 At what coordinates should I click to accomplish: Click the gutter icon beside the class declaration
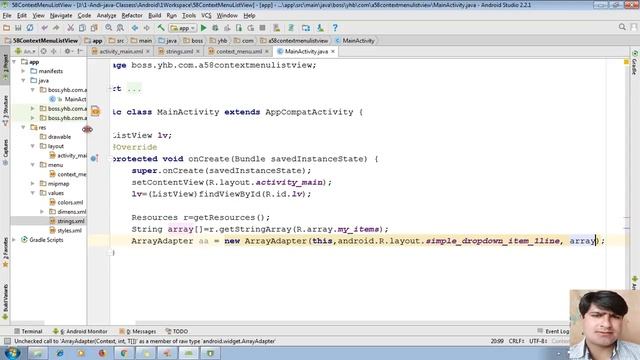coord(95,111)
